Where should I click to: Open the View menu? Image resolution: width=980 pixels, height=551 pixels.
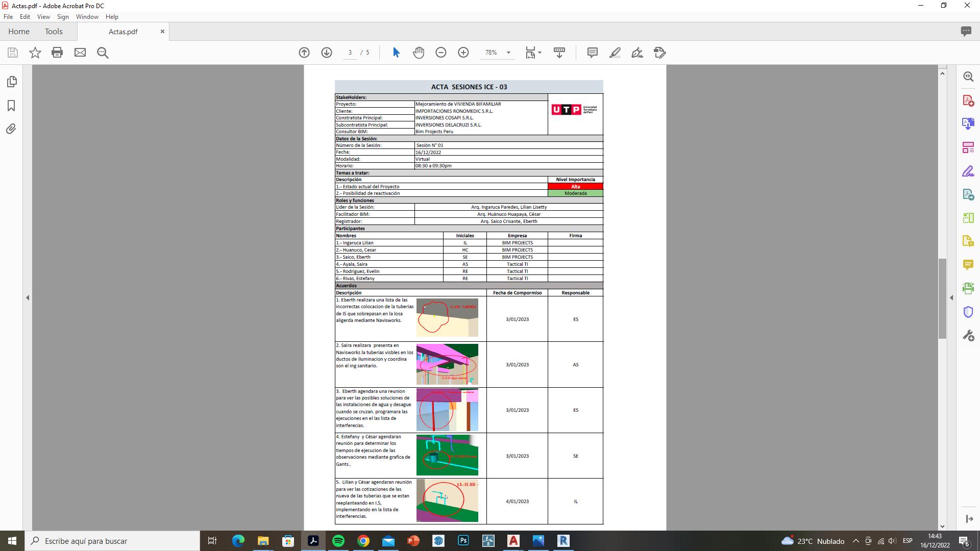click(x=43, y=17)
